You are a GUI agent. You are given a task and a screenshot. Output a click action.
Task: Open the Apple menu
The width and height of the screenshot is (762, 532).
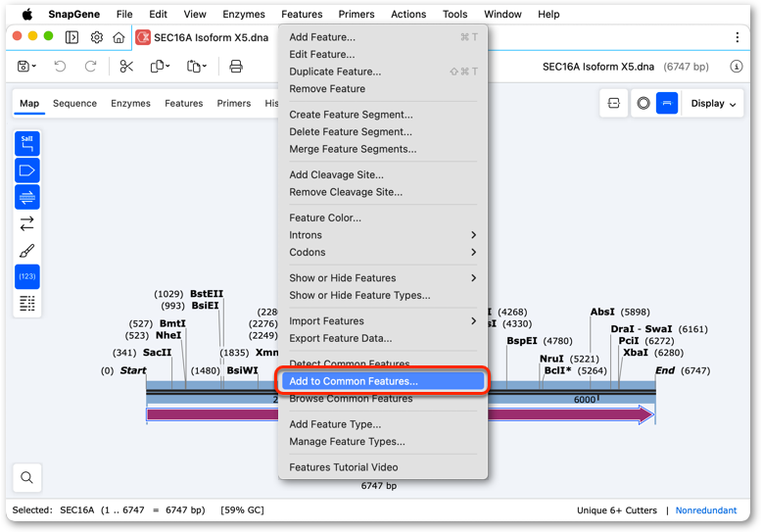(27, 14)
